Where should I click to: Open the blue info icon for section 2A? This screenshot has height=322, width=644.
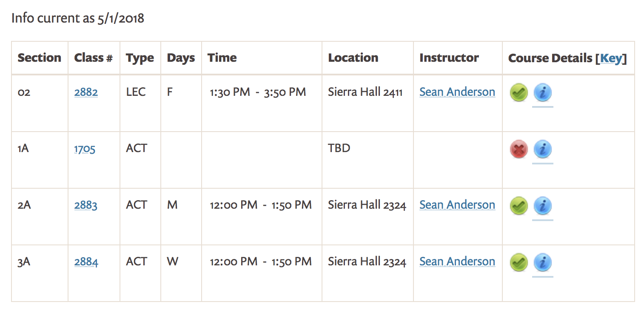coord(542,206)
